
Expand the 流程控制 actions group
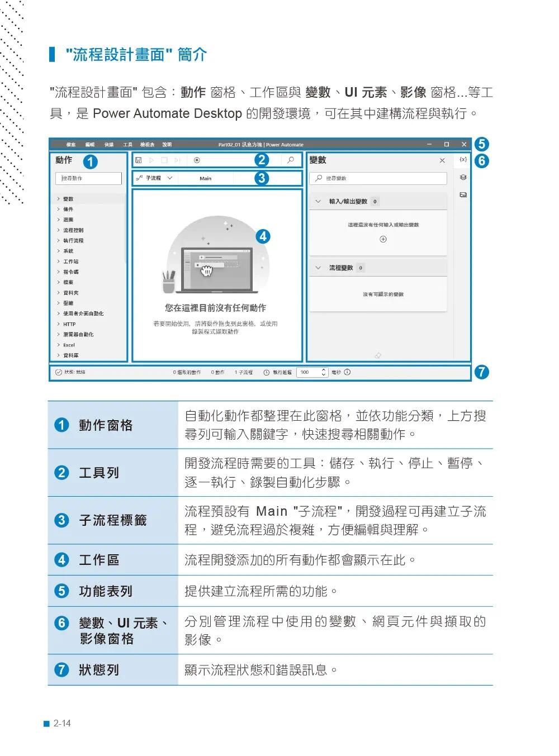pos(58,230)
